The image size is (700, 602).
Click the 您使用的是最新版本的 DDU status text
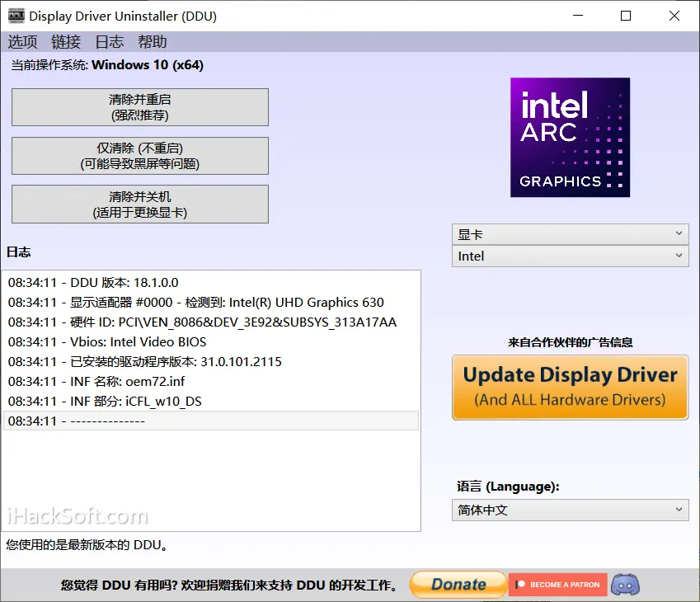tap(87, 545)
